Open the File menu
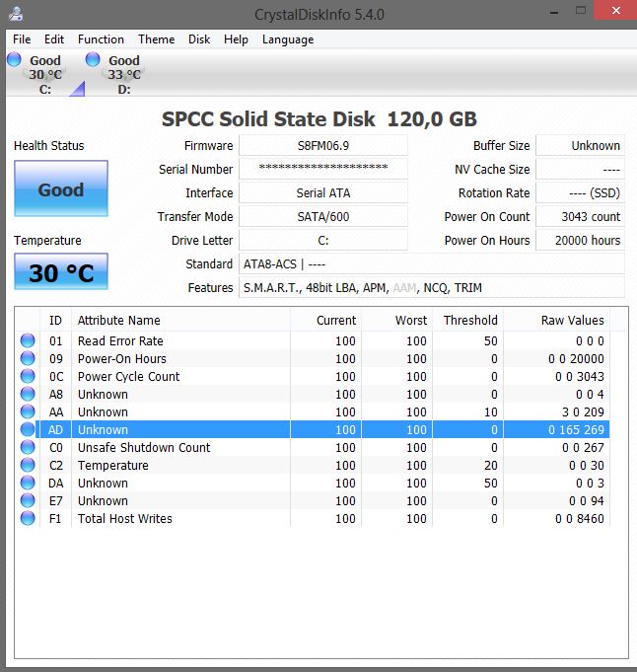 (22, 39)
